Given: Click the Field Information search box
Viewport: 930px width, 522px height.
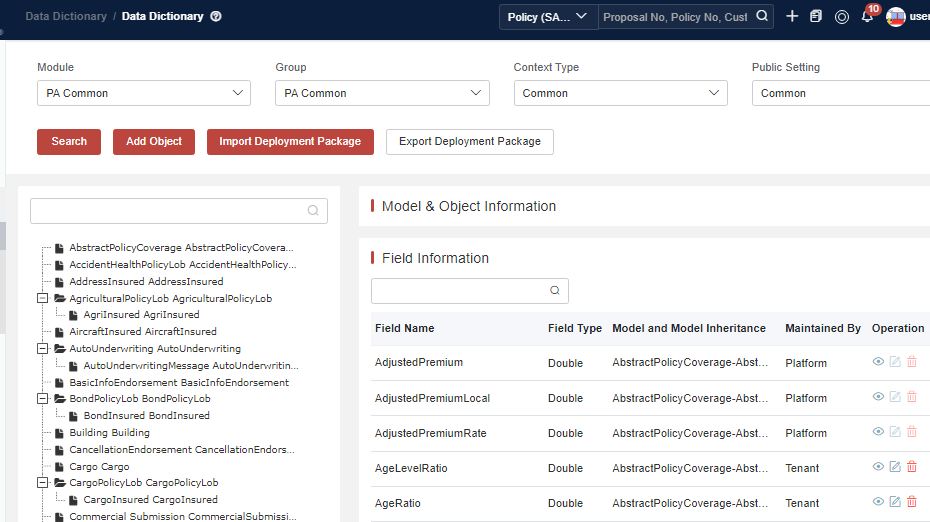Looking at the screenshot, I should pos(460,291).
